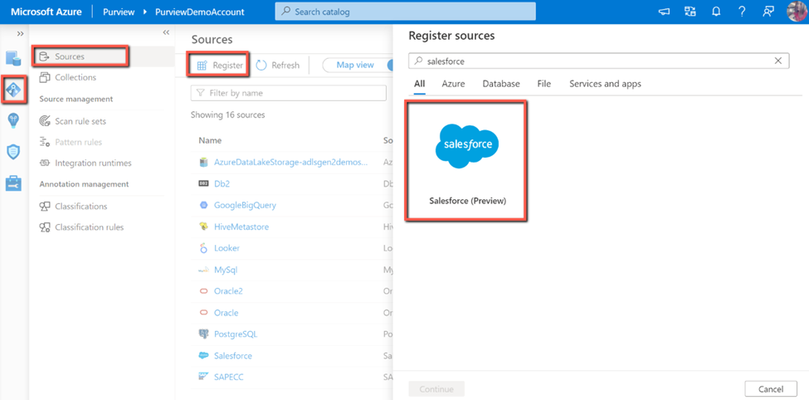Click the Microsoft Azure logo text
809x400 pixels.
[x=46, y=12]
